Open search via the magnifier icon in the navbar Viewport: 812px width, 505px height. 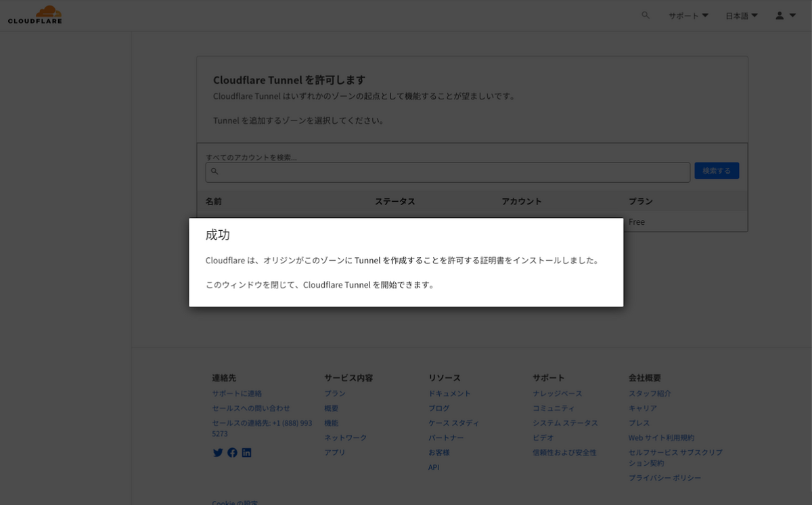645,15
